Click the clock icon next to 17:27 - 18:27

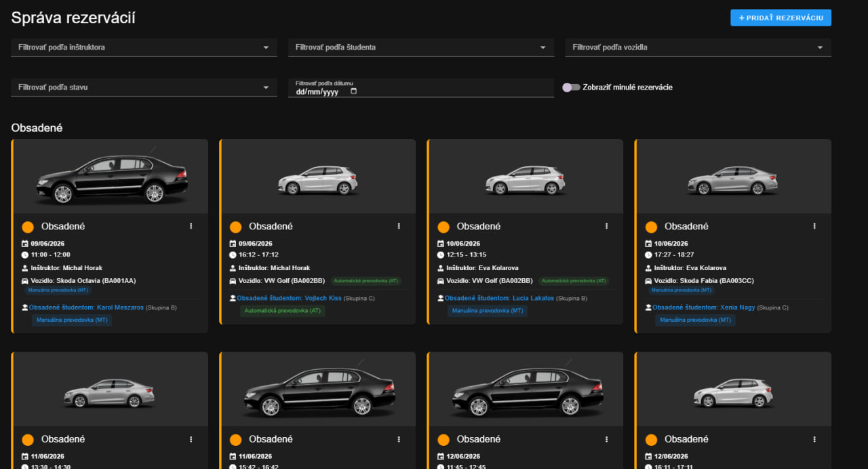point(648,255)
